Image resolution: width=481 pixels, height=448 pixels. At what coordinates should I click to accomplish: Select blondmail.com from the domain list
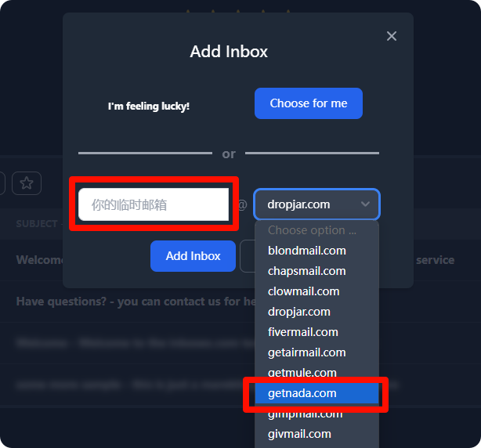pos(307,251)
